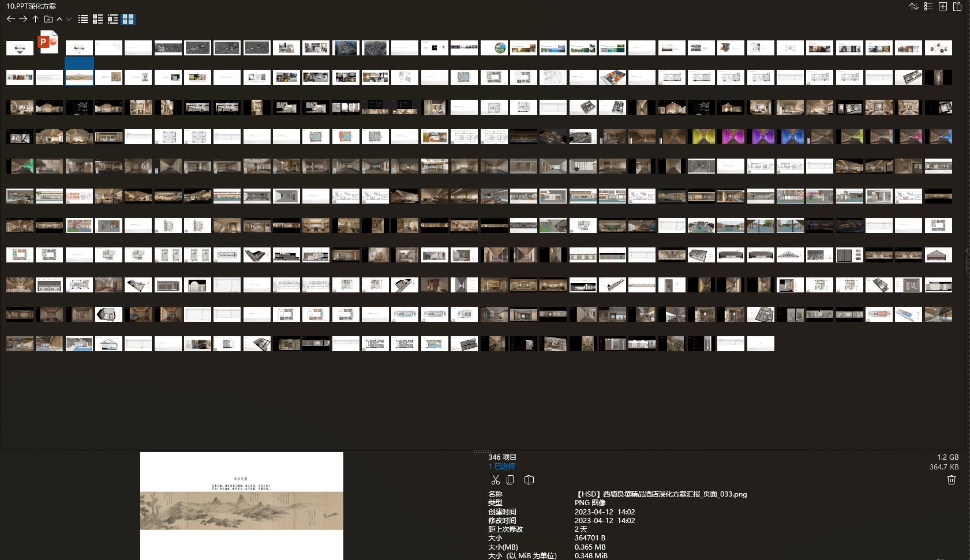Go forward using the right arrow
The image size is (970, 560).
click(23, 19)
